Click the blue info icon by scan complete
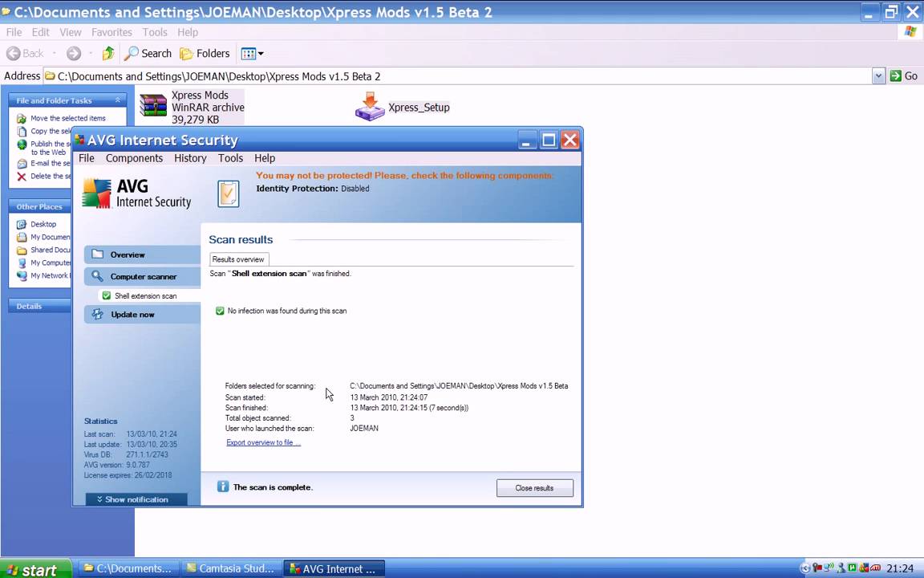 click(x=223, y=486)
